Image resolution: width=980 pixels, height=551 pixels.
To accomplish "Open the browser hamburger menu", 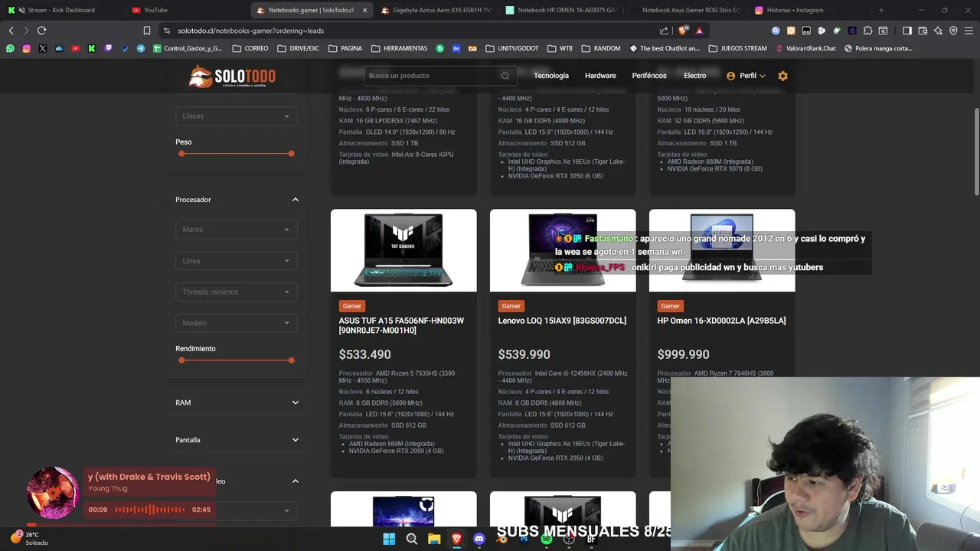I will pos(969,31).
